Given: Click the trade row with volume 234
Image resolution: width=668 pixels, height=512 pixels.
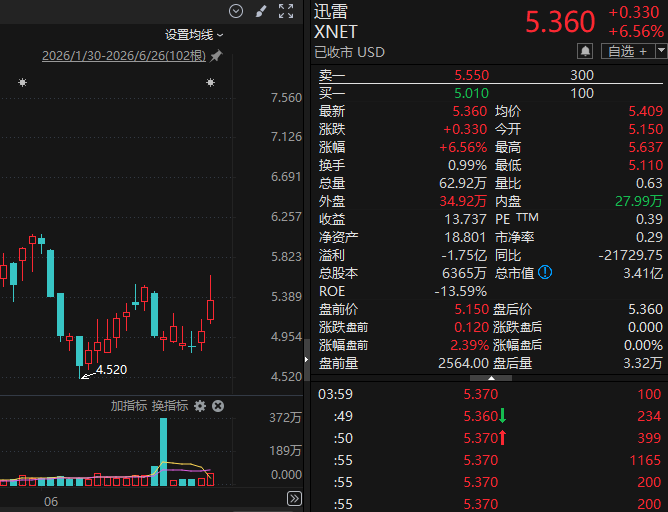Looking at the screenshot, I should (x=489, y=416).
